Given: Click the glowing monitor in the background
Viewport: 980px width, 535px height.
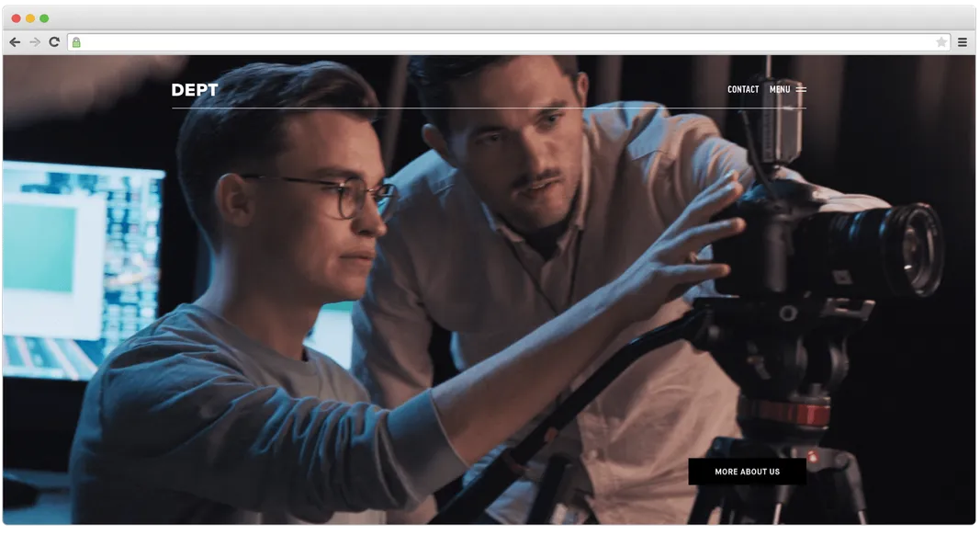Looking at the screenshot, I should click(78, 267).
